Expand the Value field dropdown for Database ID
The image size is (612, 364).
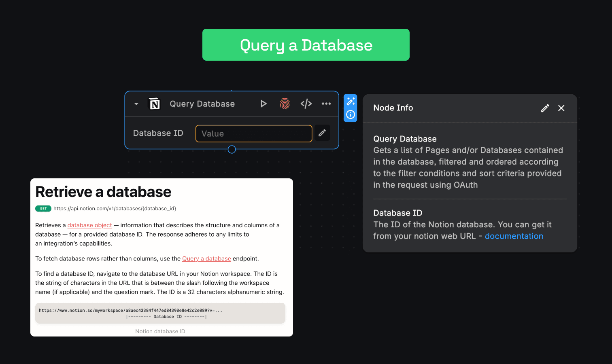click(254, 133)
